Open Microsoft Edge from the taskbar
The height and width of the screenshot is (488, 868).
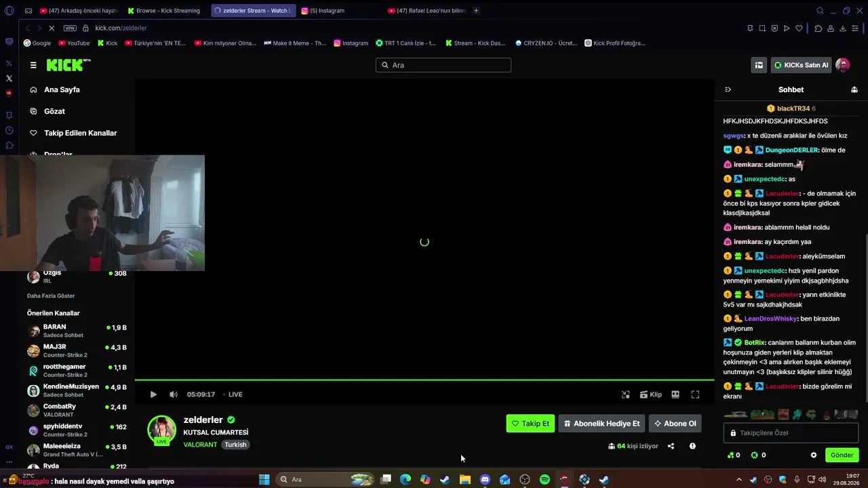pyautogui.click(x=406, y=480)
